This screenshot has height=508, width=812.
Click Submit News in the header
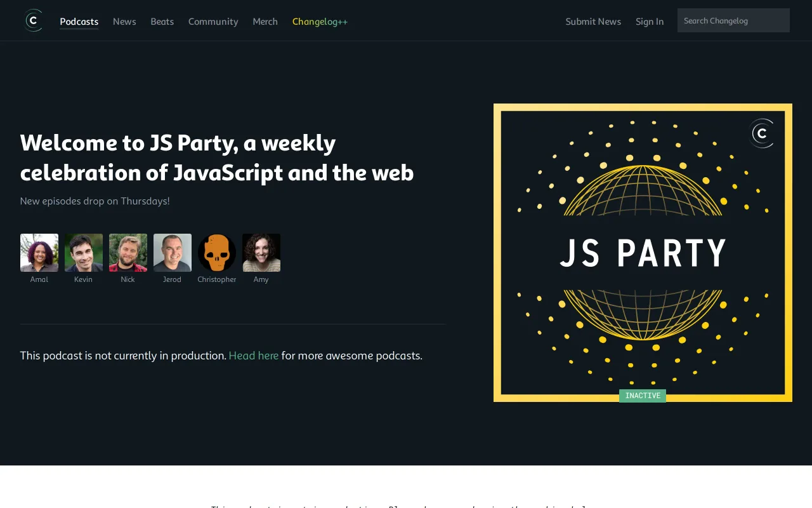[593, 22]
